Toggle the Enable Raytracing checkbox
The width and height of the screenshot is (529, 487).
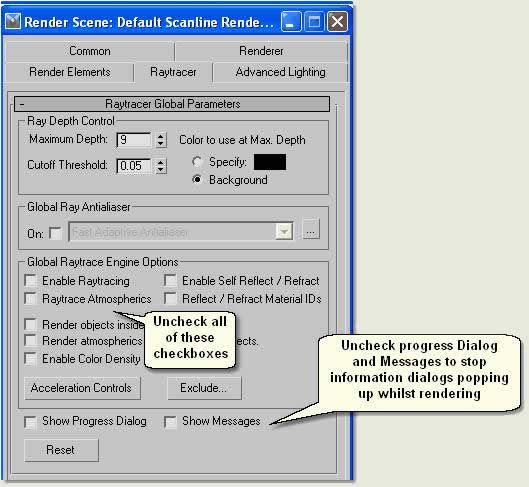point(30,281)
